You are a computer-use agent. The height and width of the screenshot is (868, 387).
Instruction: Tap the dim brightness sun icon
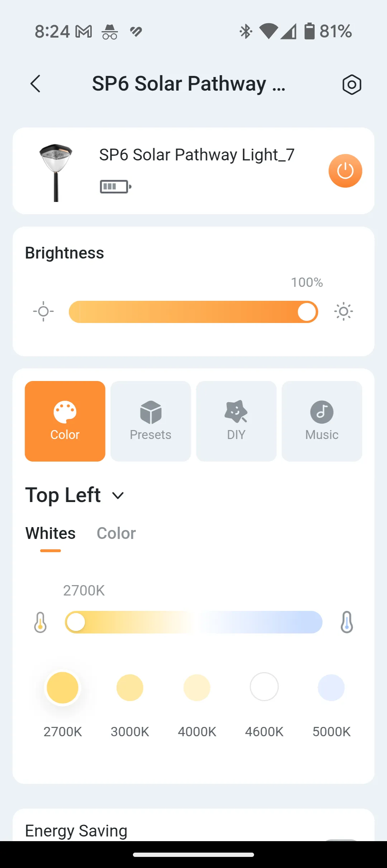(x=43, y=311)
